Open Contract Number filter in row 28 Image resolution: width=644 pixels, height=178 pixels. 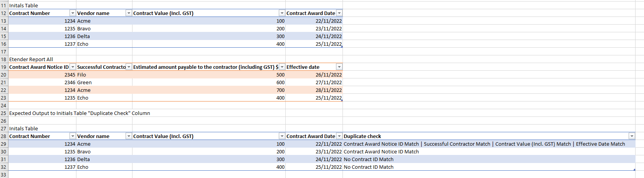tap(73, 136)
